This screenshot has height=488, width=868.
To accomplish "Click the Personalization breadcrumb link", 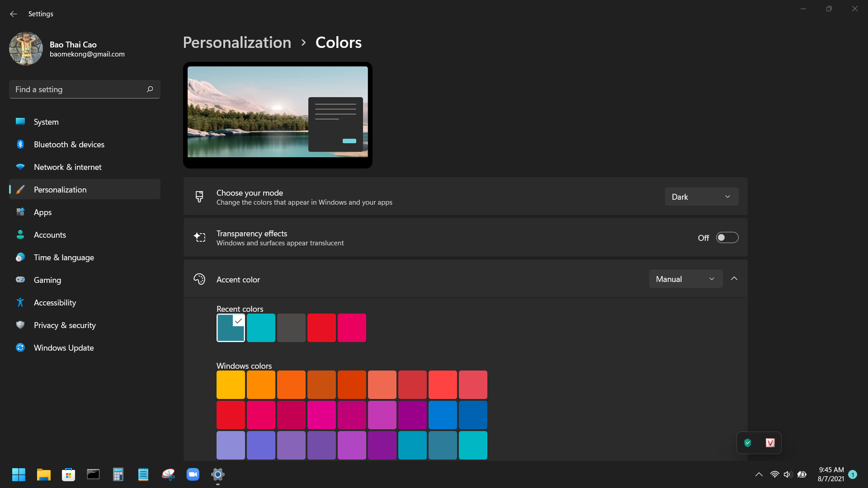I will tap(237, 42).
